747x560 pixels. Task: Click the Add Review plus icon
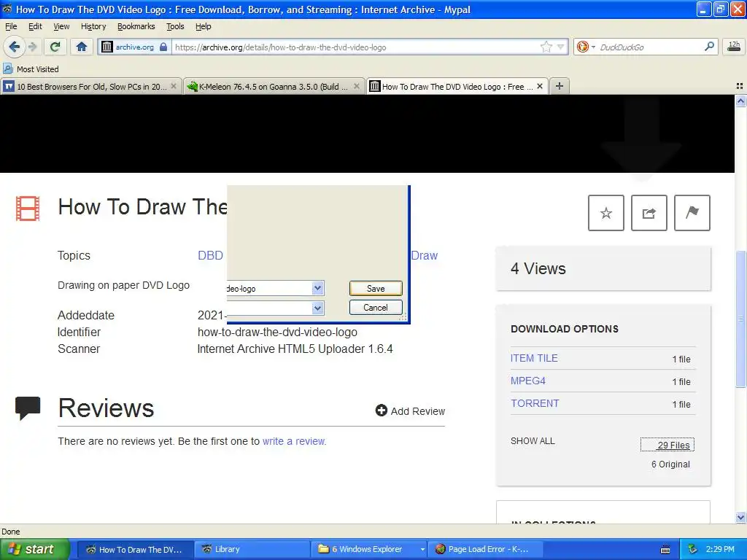click(x=381, y=410)
